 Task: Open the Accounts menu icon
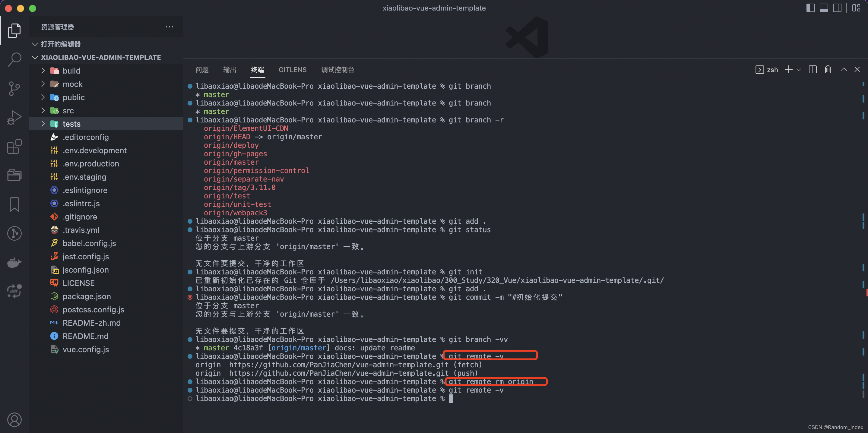point(14,419)
